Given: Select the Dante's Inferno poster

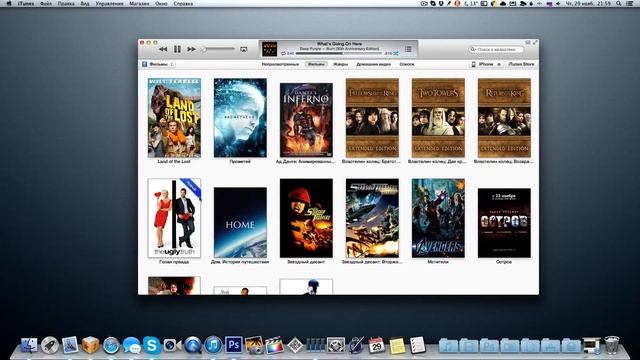Looking at the screenshot, I should click(306, 120).
